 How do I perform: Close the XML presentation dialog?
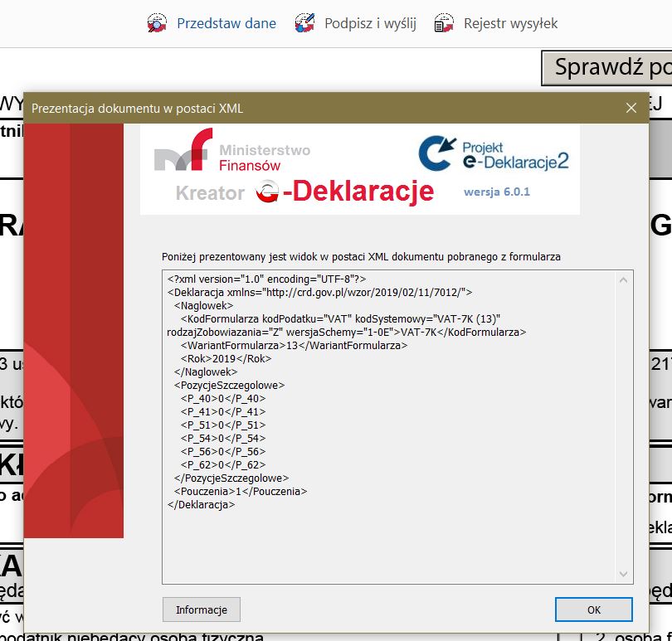631,108
